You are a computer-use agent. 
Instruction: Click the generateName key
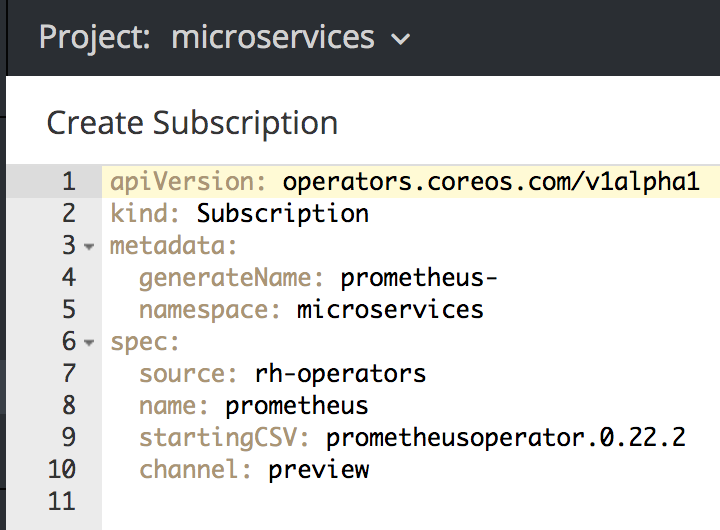pos(231,278)
